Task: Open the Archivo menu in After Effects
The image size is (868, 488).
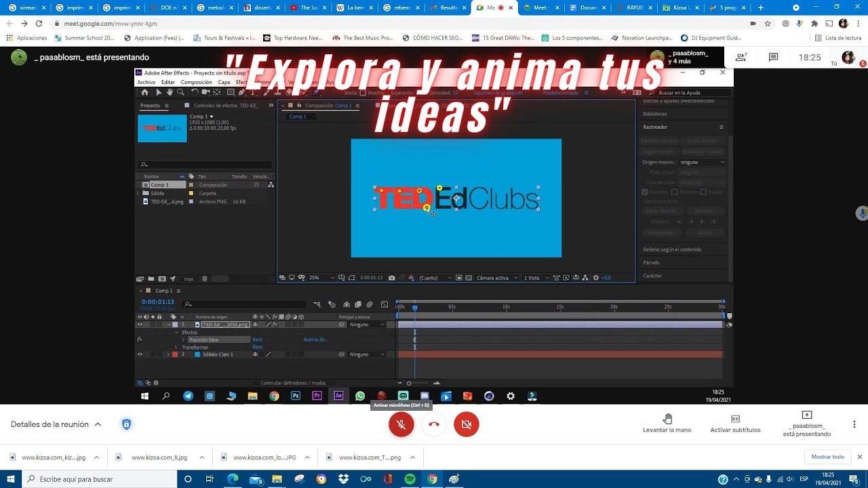Action: pos(146,82)
